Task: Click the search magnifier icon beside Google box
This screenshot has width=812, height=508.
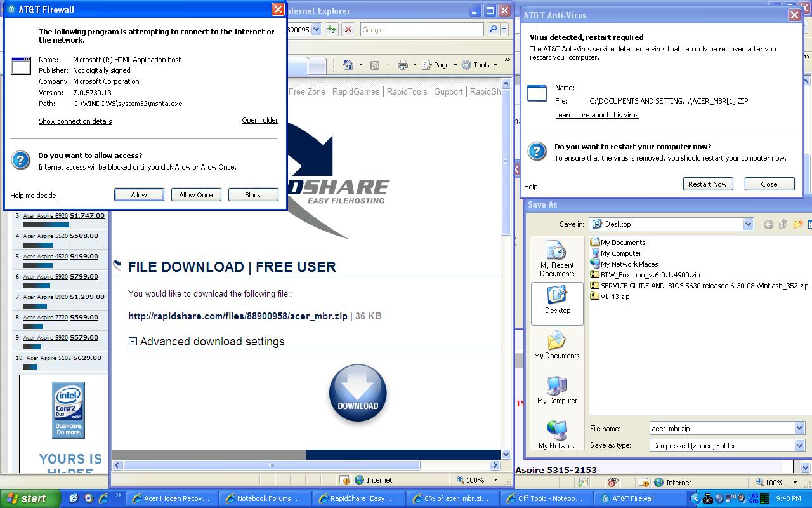Action: click(x=493, y=29)
